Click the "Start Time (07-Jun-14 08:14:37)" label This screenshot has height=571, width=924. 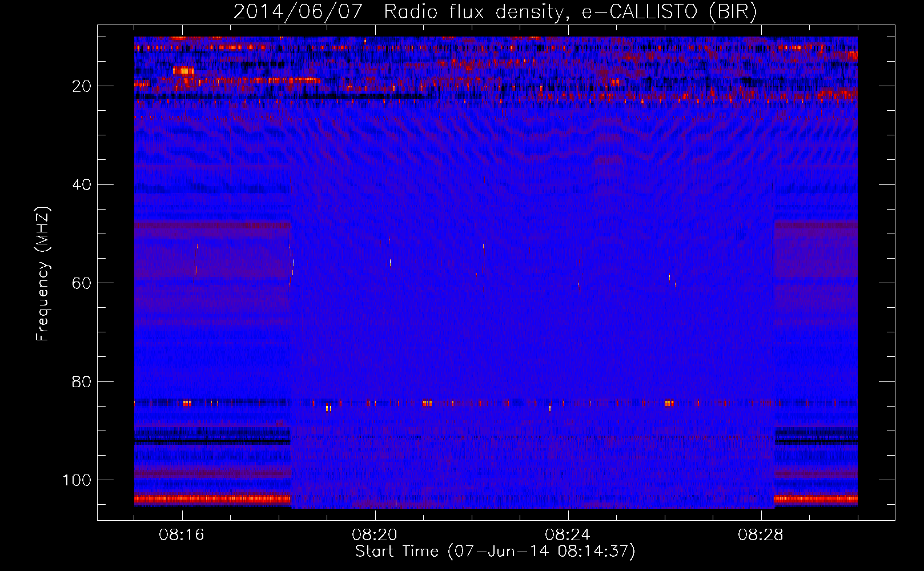[x=495, y=551]
